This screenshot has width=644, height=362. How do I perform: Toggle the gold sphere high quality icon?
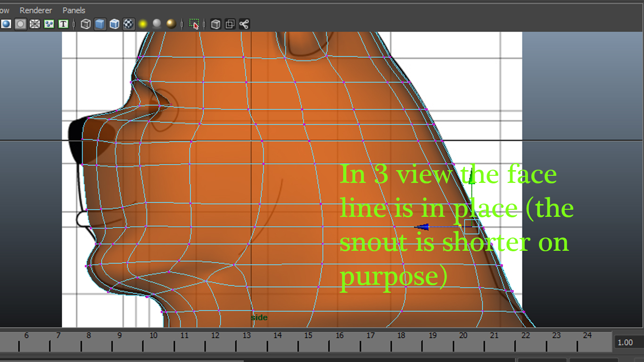(x=172, y=24)
